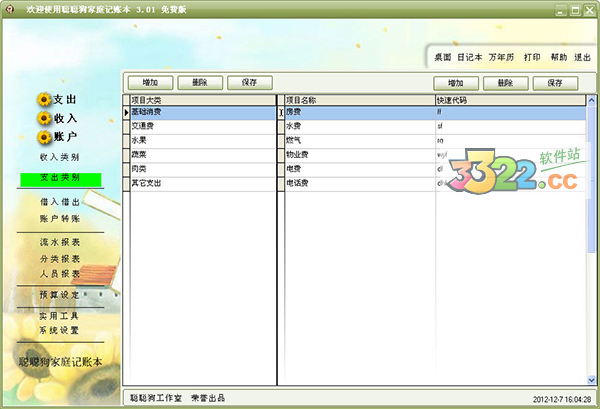Click the vertical scrollbar thumb
Screen dimensions: 600x409
pyautogui.click(x=591, y=179)
